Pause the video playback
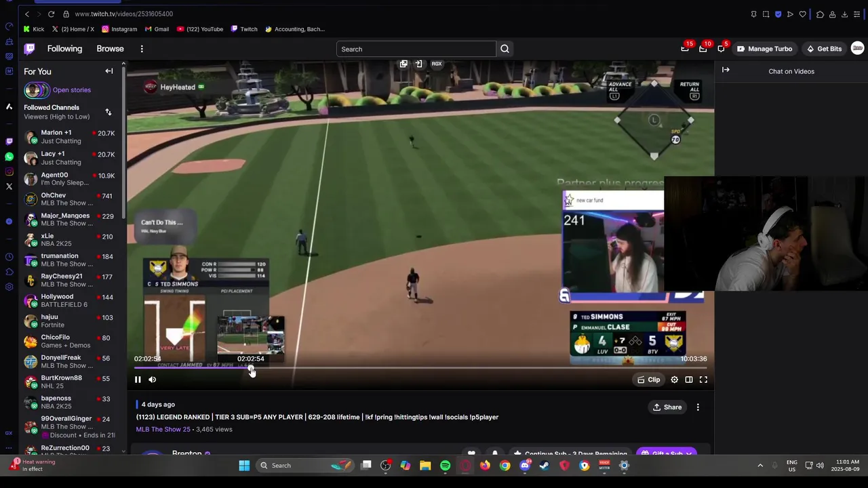 click(138, 380)
